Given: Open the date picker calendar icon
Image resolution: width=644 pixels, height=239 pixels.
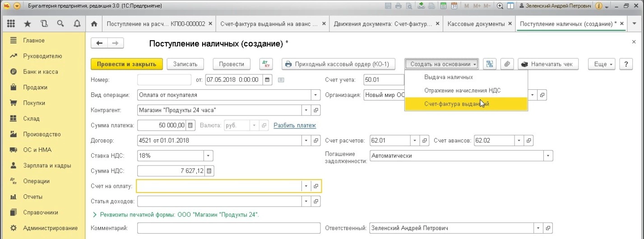Looking at the screenshot, I should tap(267, 80).
